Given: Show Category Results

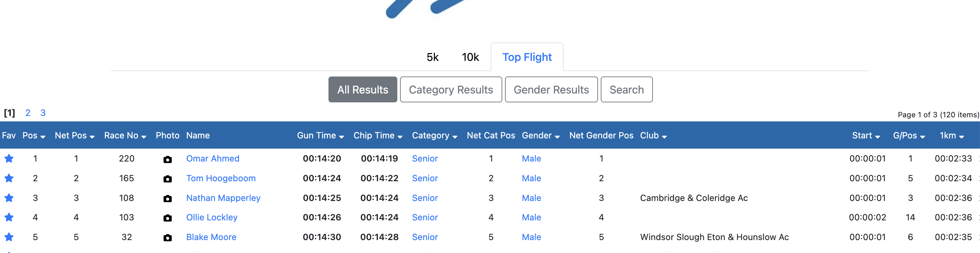Looking at the screenshot, I should pos(451,90).
